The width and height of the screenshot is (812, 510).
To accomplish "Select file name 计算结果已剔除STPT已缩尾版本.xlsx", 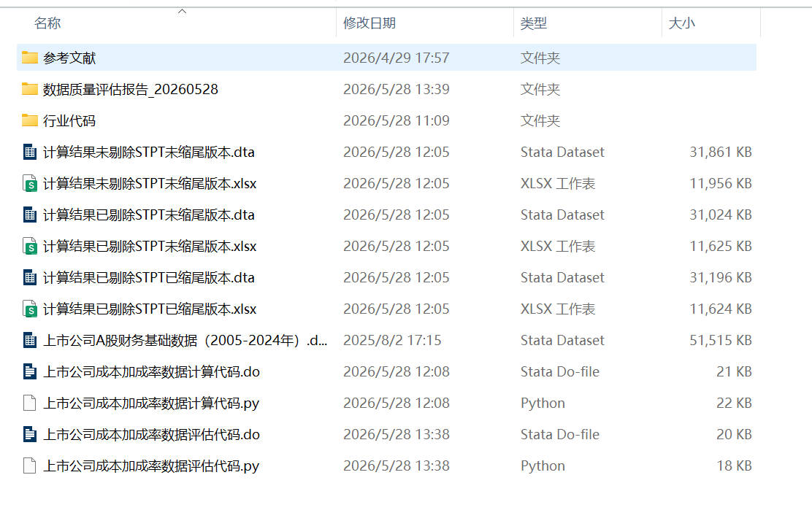I will click(x=150, y=309).
